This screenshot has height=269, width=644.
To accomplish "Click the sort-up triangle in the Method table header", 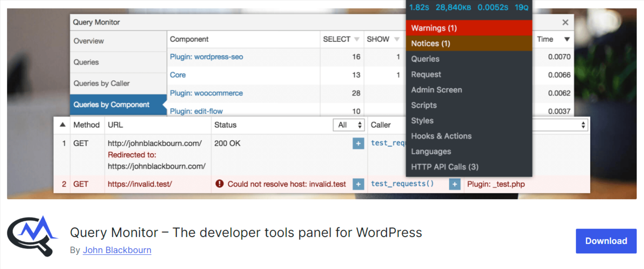I will click(x=63, y=125).
